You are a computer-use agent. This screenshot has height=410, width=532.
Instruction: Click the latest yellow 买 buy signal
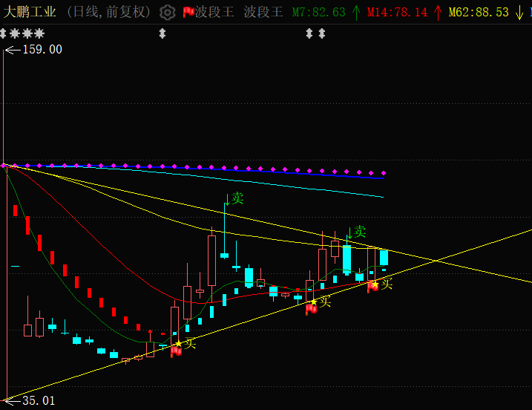coord(387,283)
